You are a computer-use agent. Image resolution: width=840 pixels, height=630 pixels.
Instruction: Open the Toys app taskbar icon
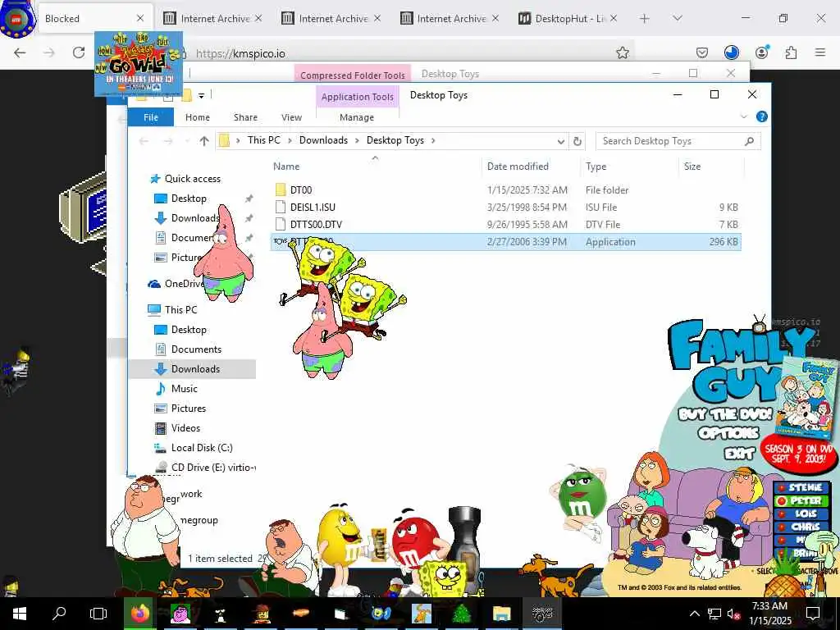pos(541,614)
